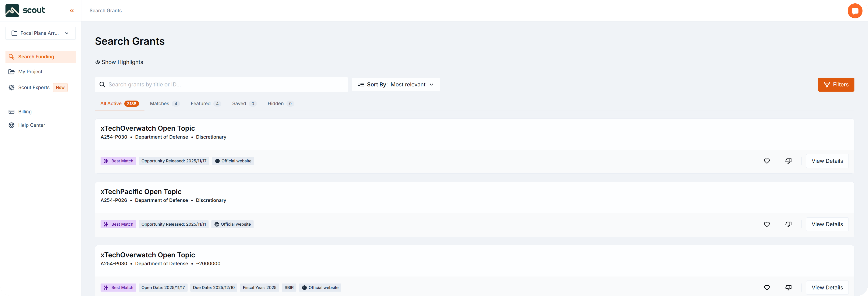Viewport: 868px width, 296px height.
Task: Open Billing from the sidebar
Action: click(x=25, y=112)
